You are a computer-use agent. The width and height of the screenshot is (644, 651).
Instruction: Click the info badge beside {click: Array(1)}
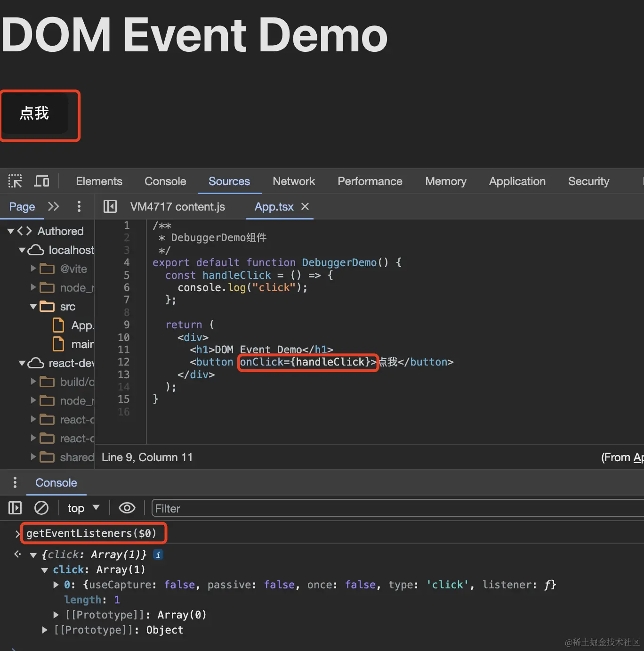click(x=158, y=555)
